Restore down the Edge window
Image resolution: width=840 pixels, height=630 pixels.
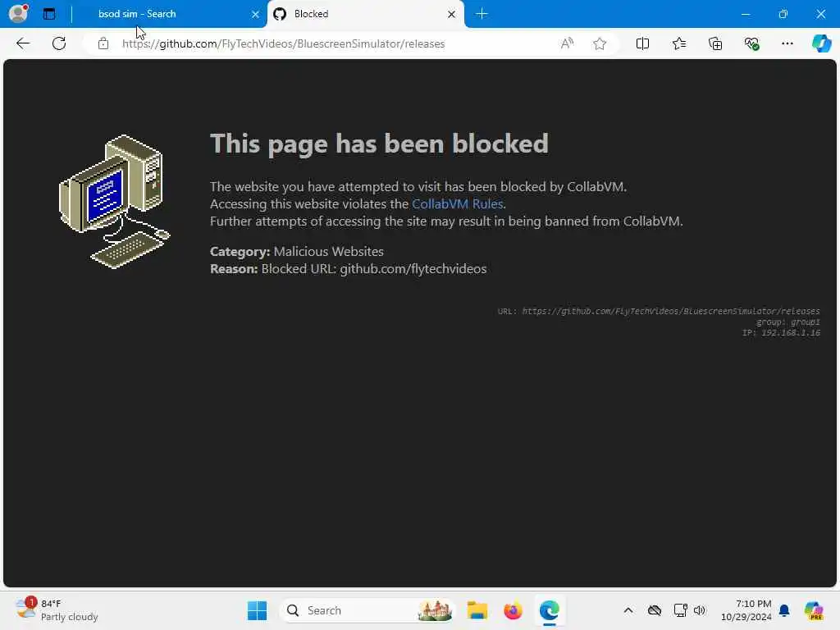click(783, 14)
